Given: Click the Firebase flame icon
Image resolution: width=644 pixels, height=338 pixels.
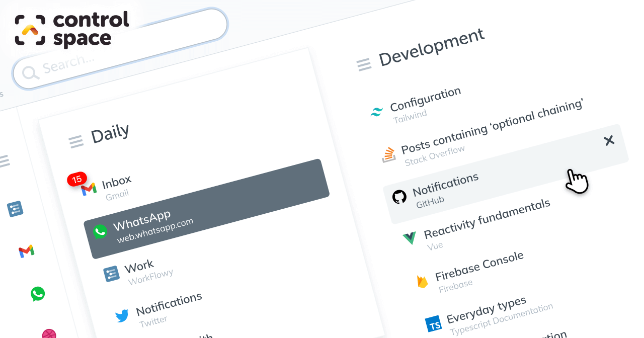Looking at the screenshot, I should (x=422, y=282).
